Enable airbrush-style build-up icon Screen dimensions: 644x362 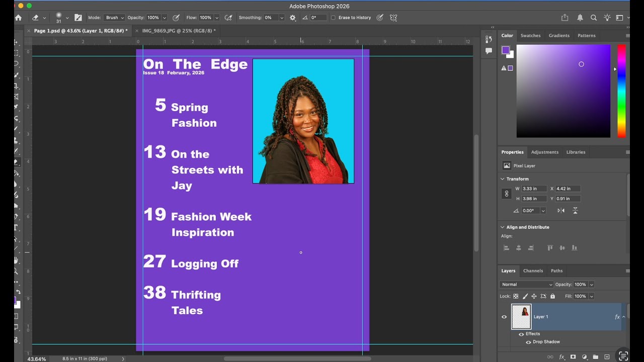(228, 18)
